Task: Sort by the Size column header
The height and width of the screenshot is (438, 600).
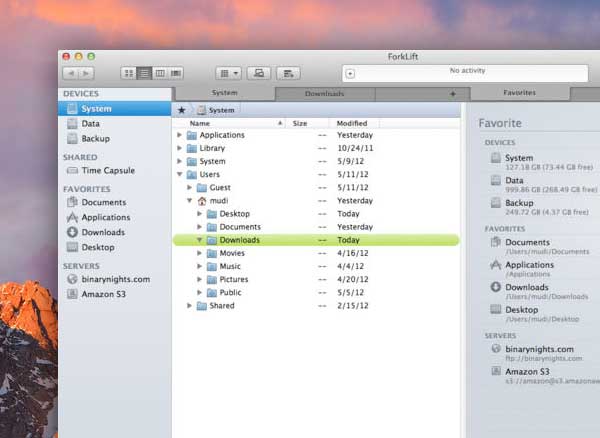Action: point(307,123)
